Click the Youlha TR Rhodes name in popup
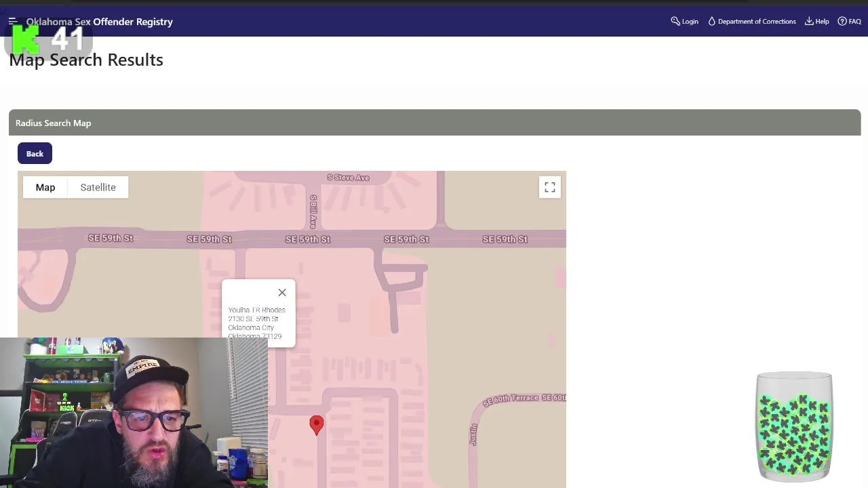Viewport: 868px width, 488px height. click(x=256, y=310)
